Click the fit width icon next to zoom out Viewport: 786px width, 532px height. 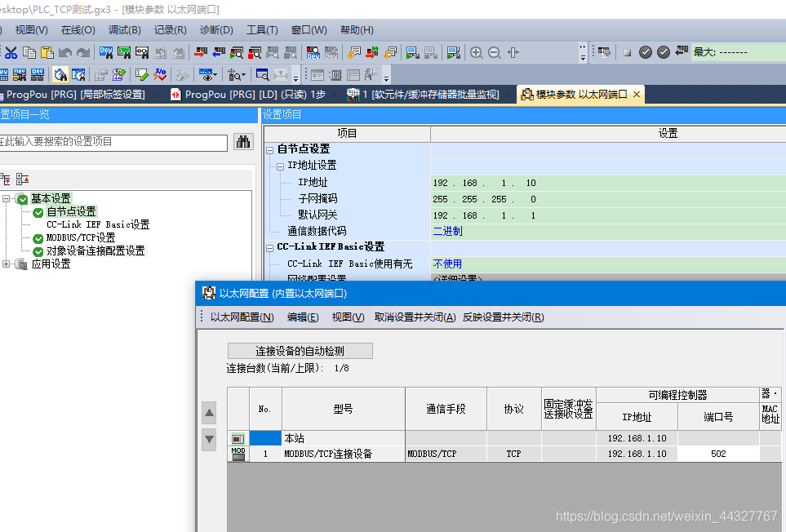513,52
